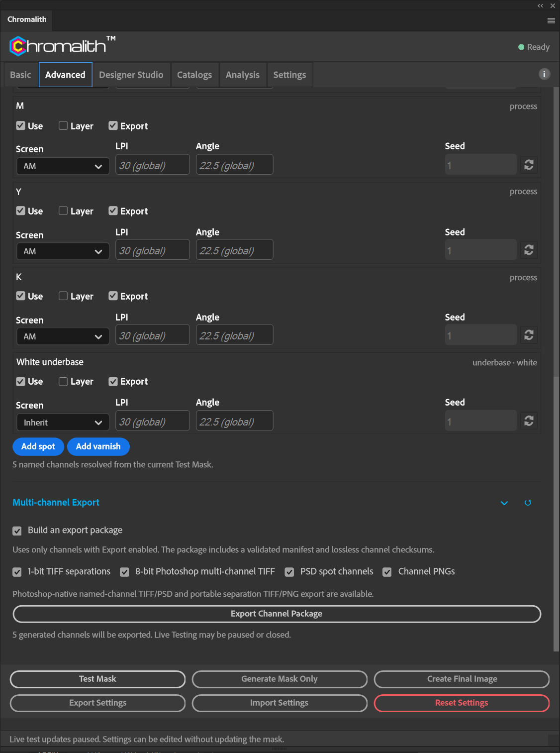Screen dimensions: 560x753
Task: Click the Chromalith logo
Action: 62,46
